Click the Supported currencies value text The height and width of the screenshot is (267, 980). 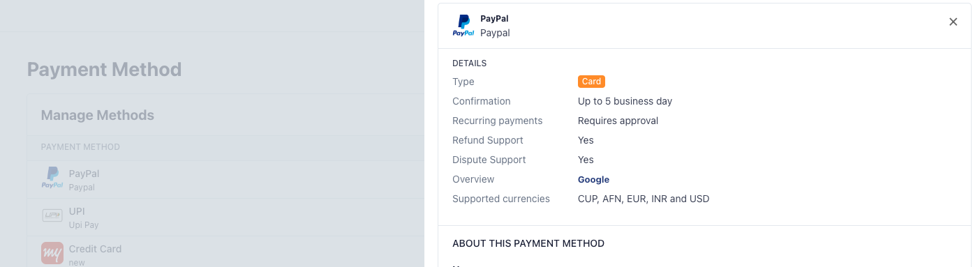(x=644, y=199)
